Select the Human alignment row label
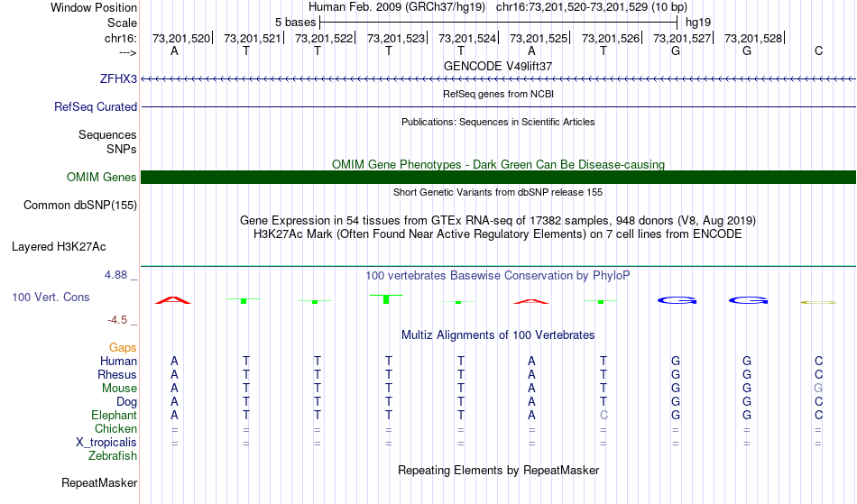The image size is (857, 504). pyautogui.click(x=118, y=361)
